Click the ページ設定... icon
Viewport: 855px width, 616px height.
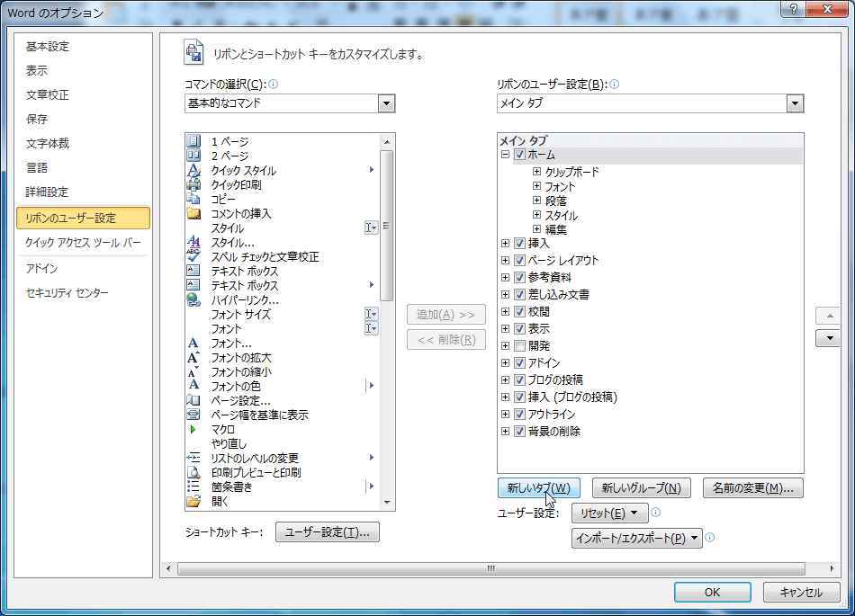pyautogui.click(x=193, y=400)
